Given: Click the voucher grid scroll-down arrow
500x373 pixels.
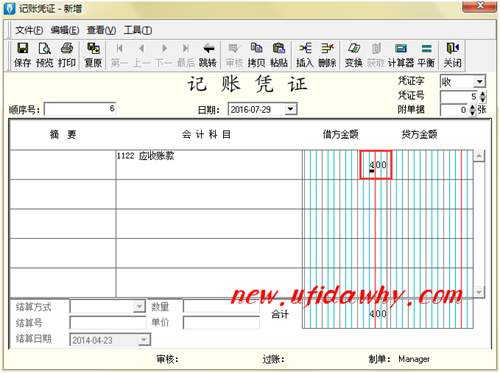Looking at the screenshot, I should [479, 292].
